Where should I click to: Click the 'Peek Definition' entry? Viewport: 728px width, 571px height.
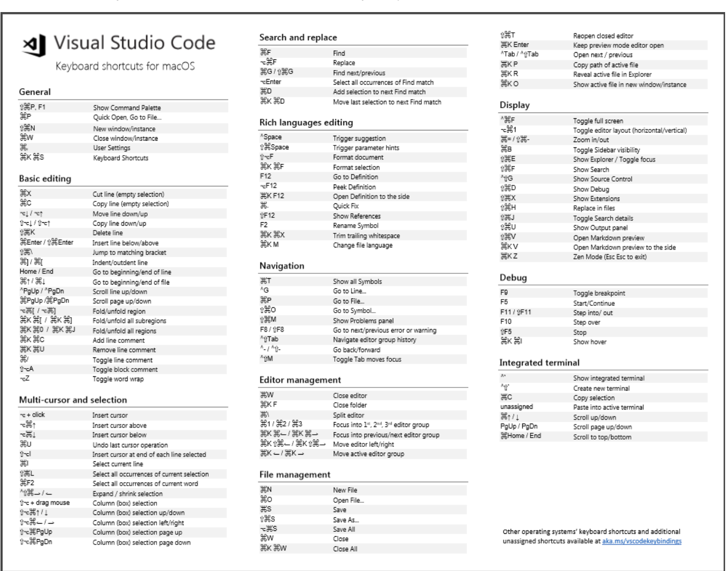(354, 187)
